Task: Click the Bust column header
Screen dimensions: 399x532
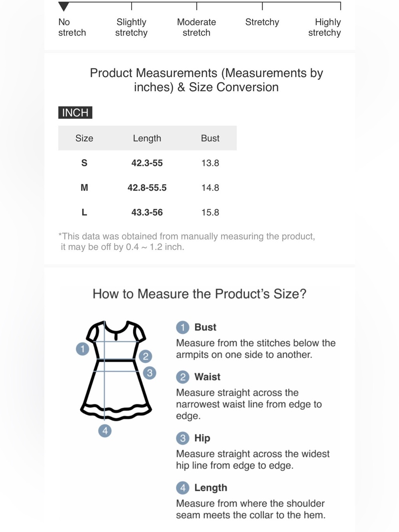Action: [x=210, y=138]
